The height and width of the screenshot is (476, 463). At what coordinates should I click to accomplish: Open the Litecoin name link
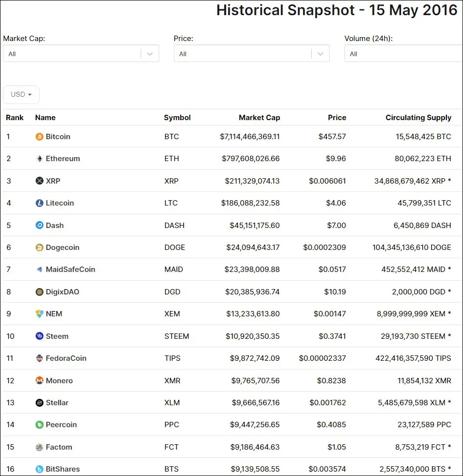point(60,203)
